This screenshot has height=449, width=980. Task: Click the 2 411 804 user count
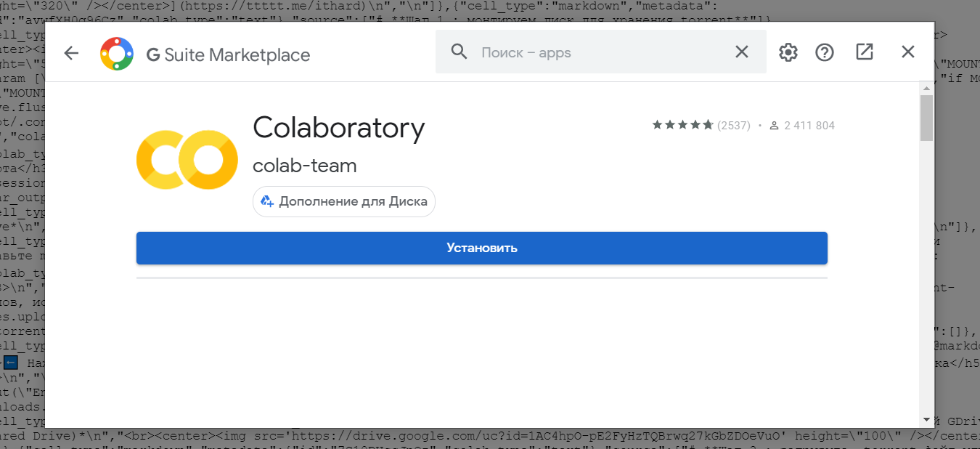(809, 126)
